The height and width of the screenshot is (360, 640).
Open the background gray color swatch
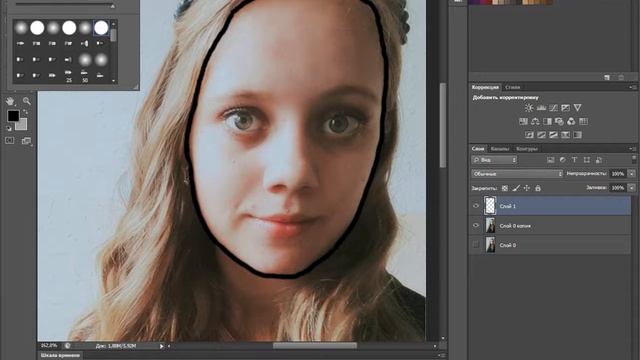click(22, 125)
